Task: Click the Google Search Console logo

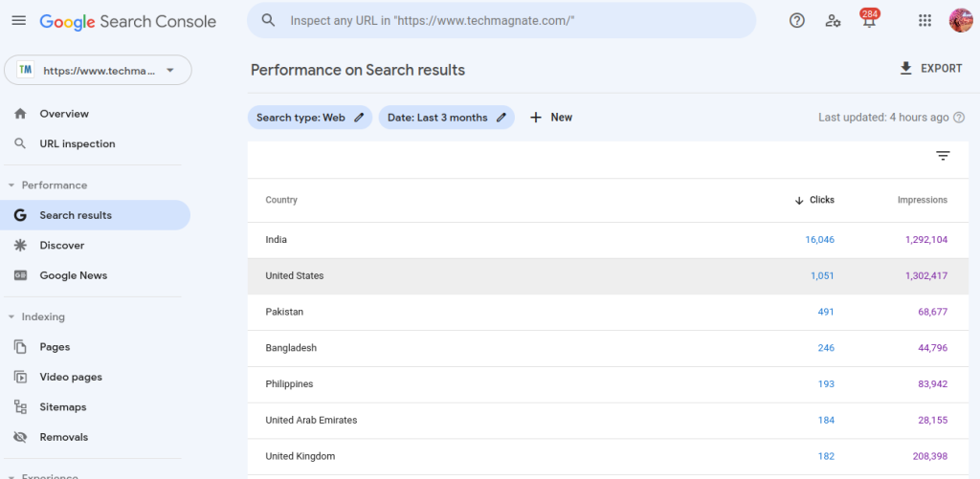Action: 128,21
